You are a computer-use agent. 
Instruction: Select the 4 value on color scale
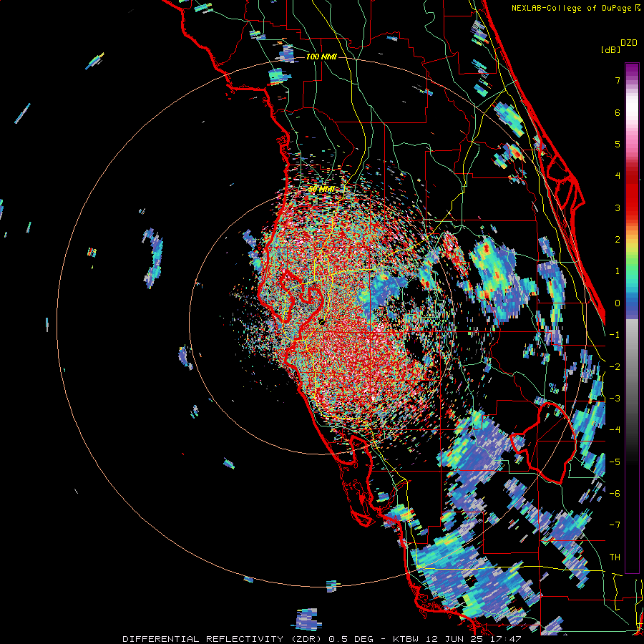pos(618,176)
